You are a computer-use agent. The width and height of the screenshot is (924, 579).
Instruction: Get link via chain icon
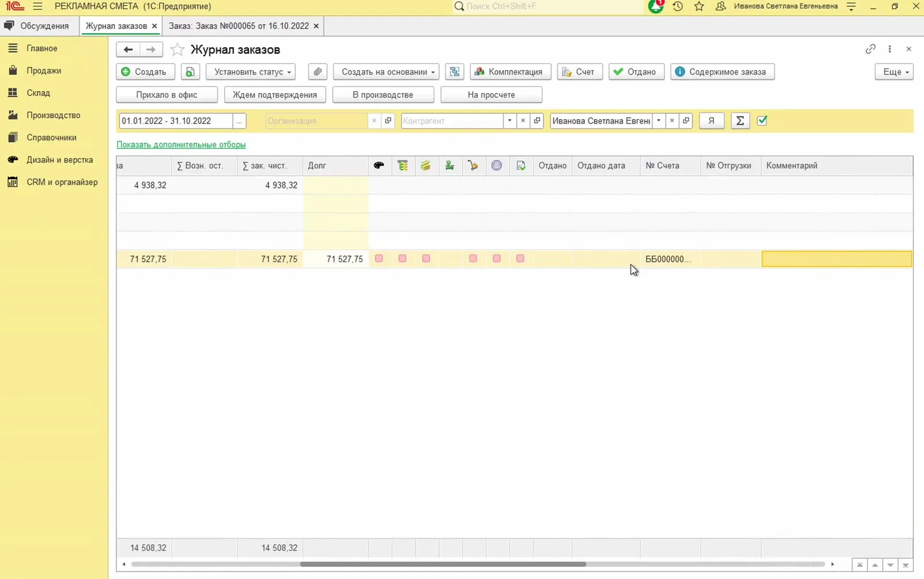pos(870,49)
